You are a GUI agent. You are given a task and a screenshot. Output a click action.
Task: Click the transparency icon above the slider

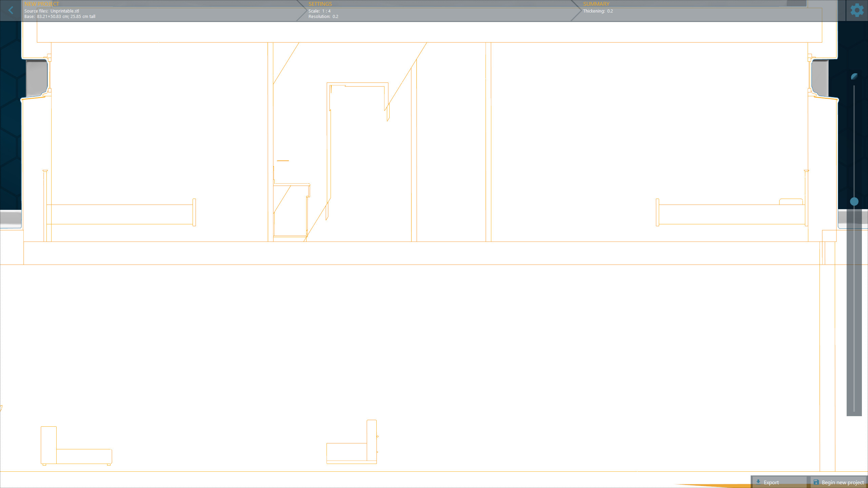point(854,77)
